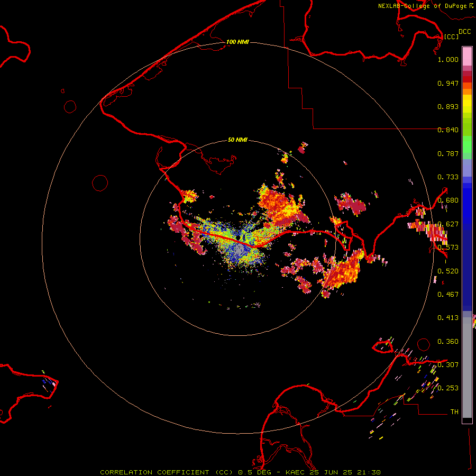Select the 0.947 value on the color scale
The image size is (476, 476).
[x=448, y=83]
